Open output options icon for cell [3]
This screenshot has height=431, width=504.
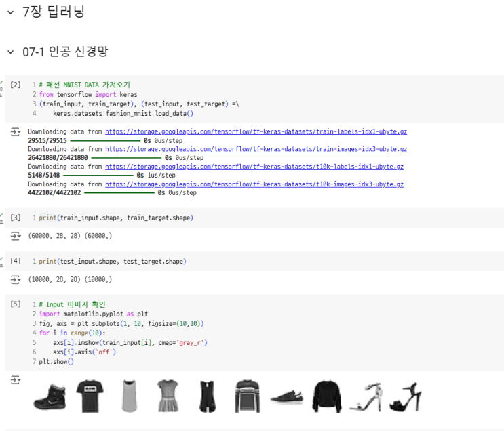click(x=16, y=236)
